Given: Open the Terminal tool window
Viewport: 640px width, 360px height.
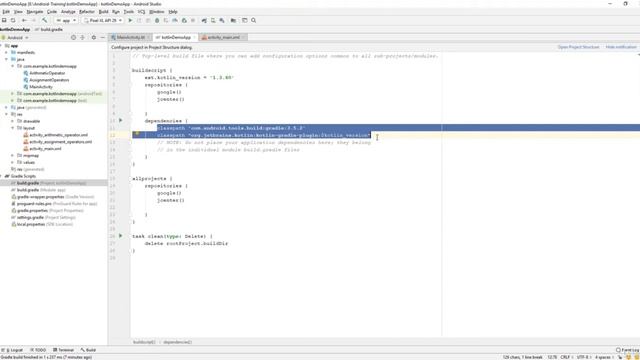Looking at the screenshot, I should click(63, 350).
